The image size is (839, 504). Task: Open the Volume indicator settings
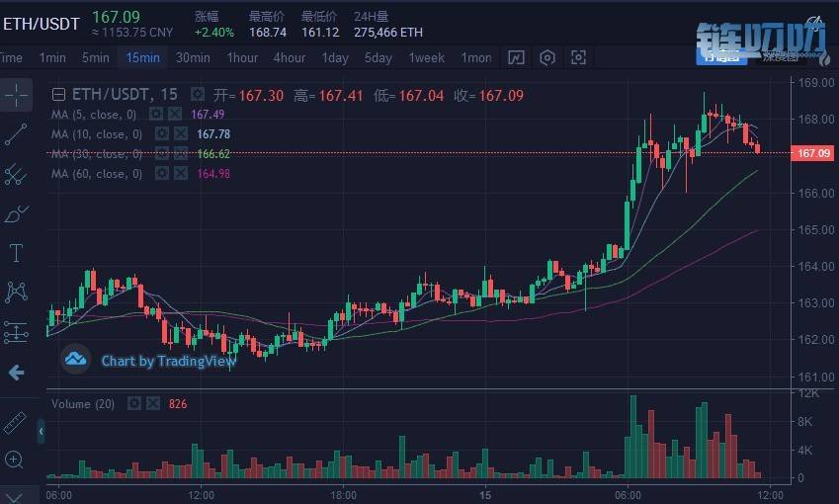coord(133,403)
